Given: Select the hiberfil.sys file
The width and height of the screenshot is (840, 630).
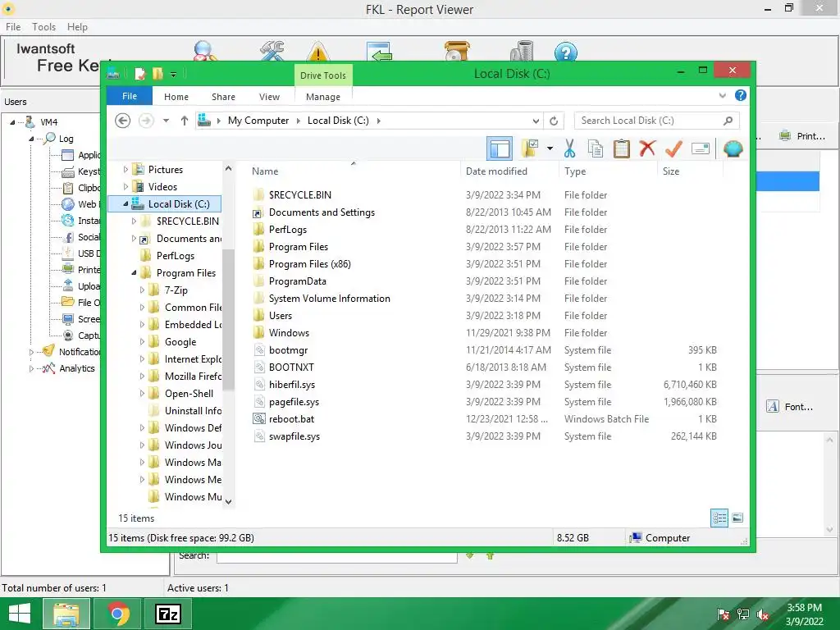Looking at the screenshot, I should (x=292, y=385).
